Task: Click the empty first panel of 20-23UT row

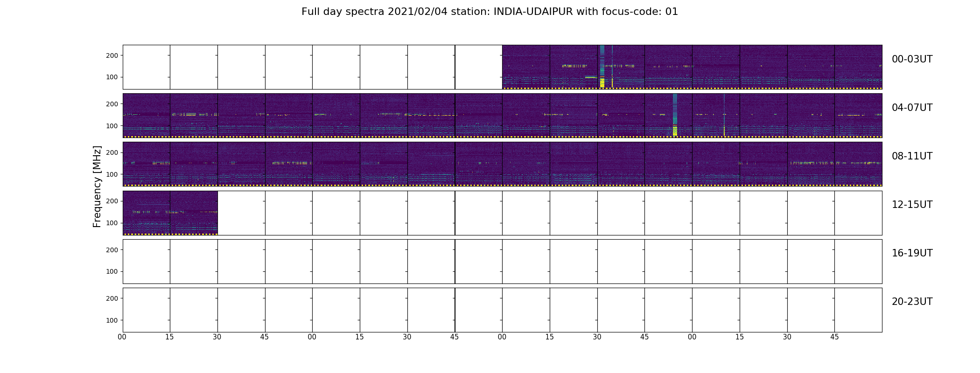Action: (x=147, y=310)
